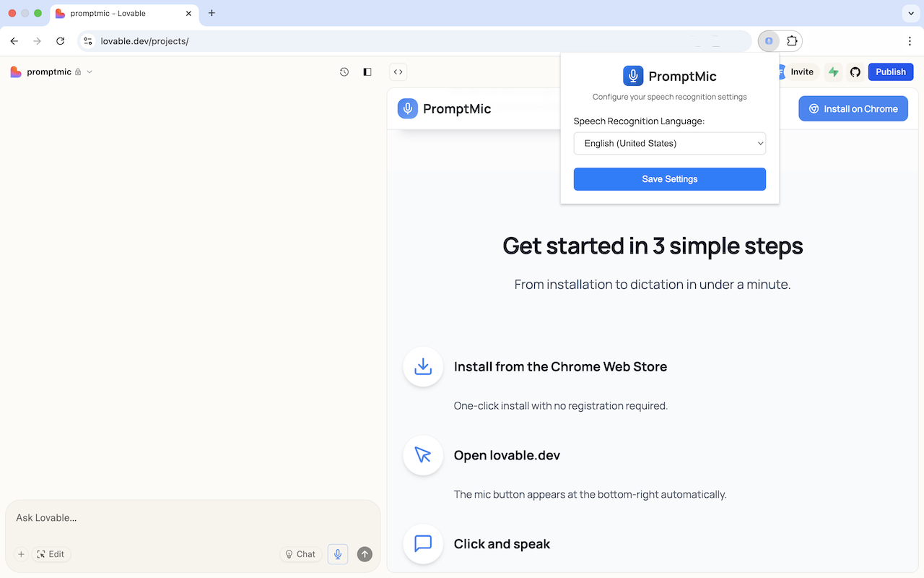924x578 pixels.
Task: Click the Publish button
Action: point(891,72)
